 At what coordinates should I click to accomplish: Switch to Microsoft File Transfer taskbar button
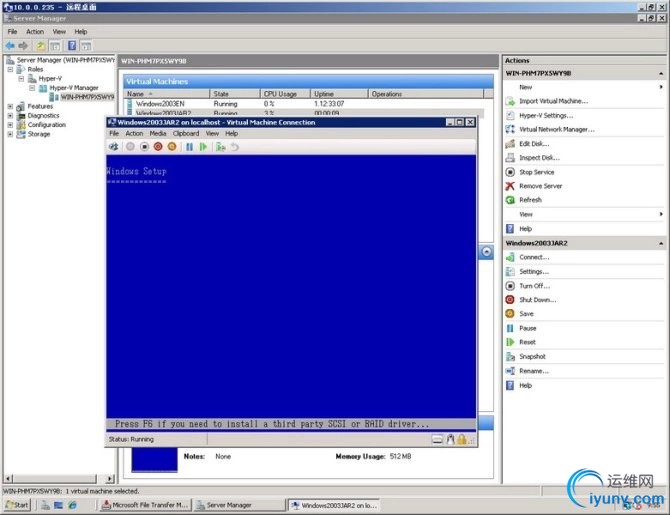[145, 505]
